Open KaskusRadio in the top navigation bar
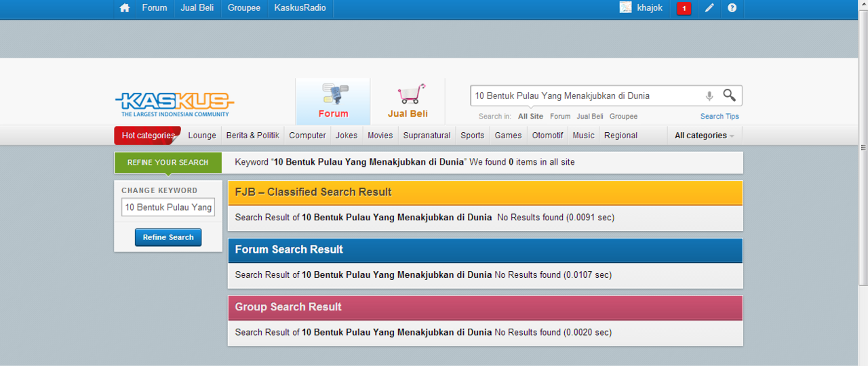Screen dimensions: 868x366 point(300,8)
